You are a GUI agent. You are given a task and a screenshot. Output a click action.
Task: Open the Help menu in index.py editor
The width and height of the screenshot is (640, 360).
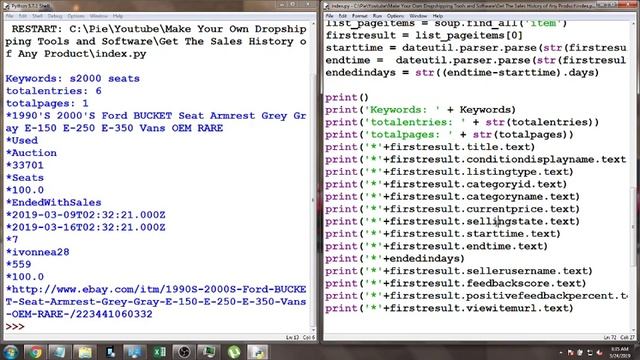click(438, 16)
